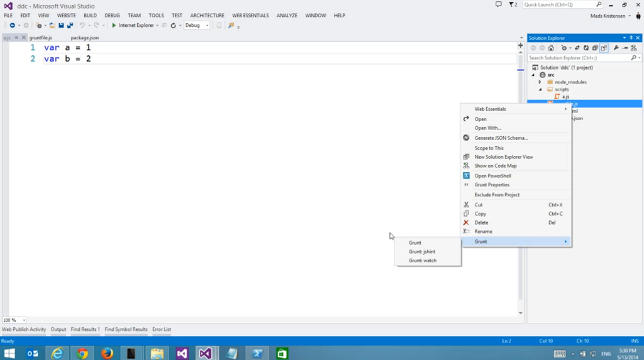Select New Solution Explorer View

(517, 157)
